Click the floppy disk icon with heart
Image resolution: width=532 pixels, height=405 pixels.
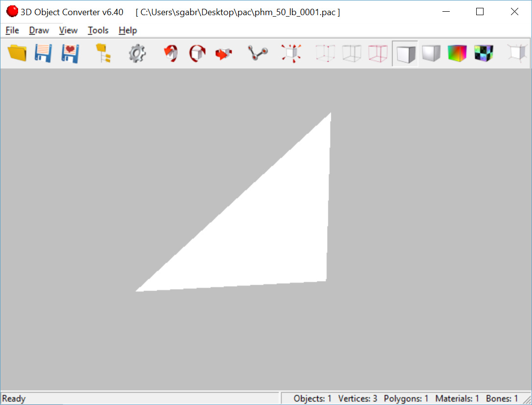point(70,53)
